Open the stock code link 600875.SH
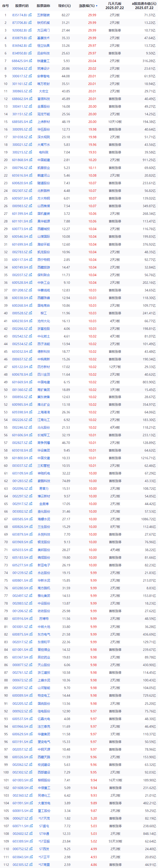This screenshot has height=868, width=158. (x=20, y=635)
